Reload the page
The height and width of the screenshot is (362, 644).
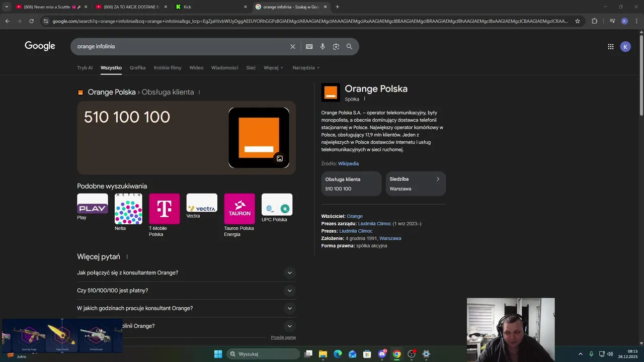tap(31, 21)
